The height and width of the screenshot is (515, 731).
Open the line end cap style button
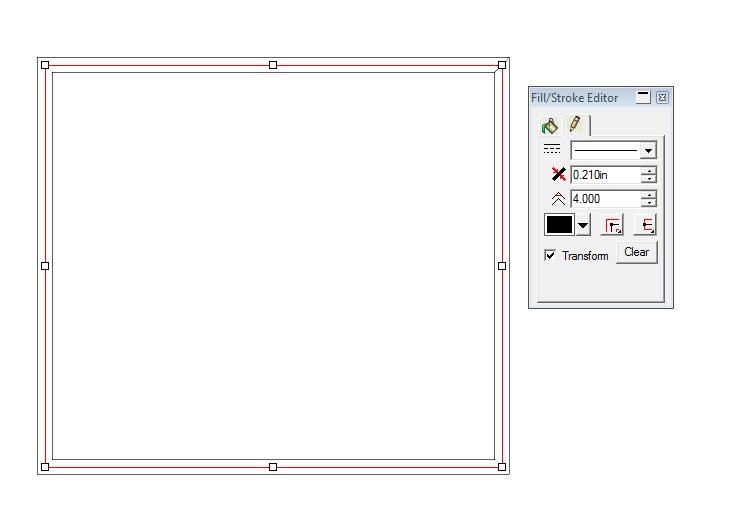[646, 225]
